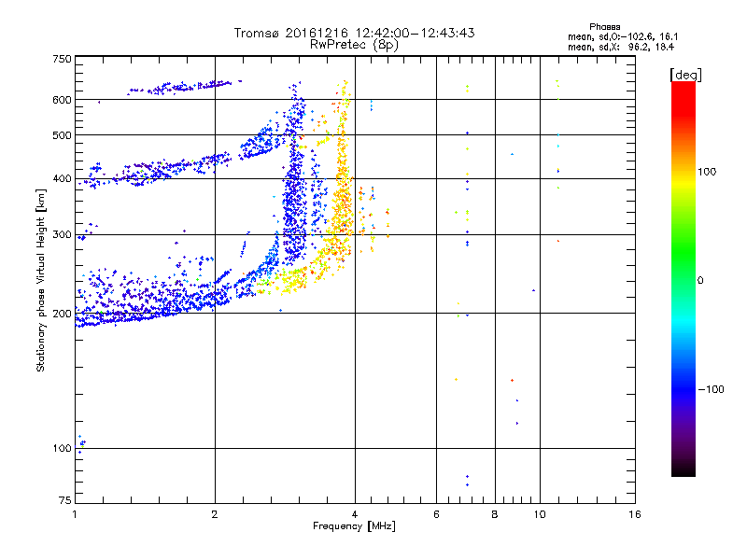The image size is (747, 560).
Task: Click the y-axis tick label '600'
Action: (x=62, y=100)
